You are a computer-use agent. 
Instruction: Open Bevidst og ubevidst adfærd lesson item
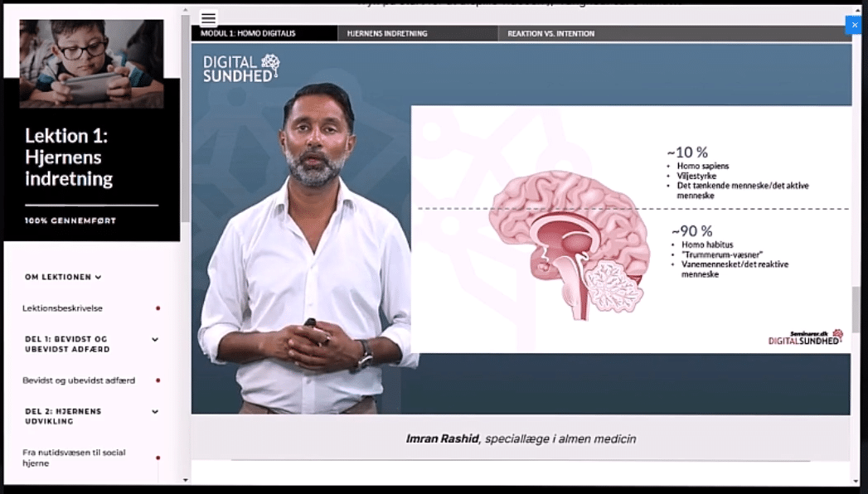pos(79,380)
